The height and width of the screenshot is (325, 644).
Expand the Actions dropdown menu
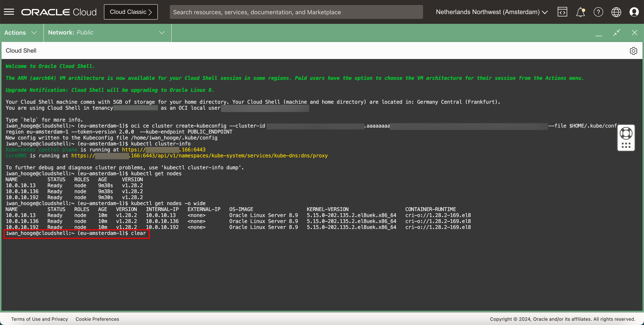(x=21, y=33)
